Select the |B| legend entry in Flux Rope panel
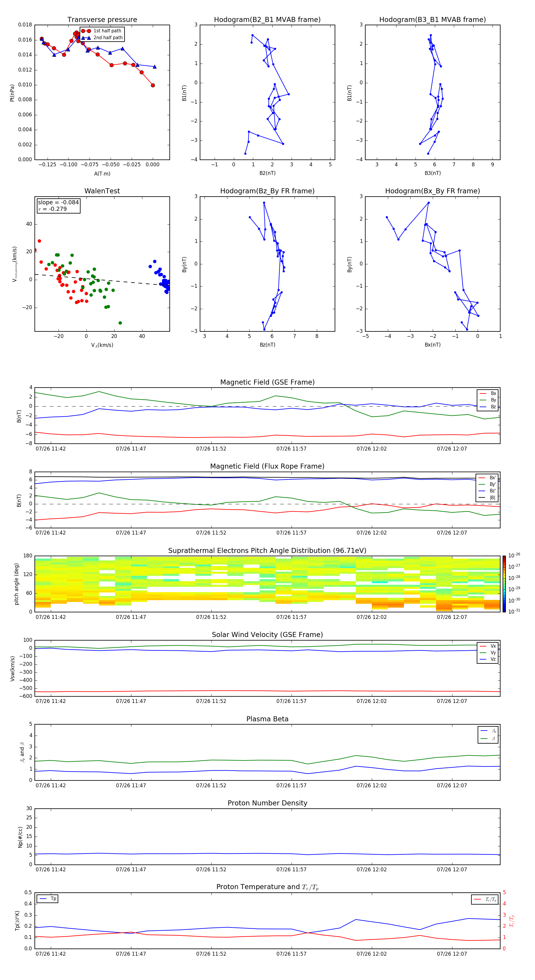This screenshot has height=980, width=535. [x=487, y=498]
